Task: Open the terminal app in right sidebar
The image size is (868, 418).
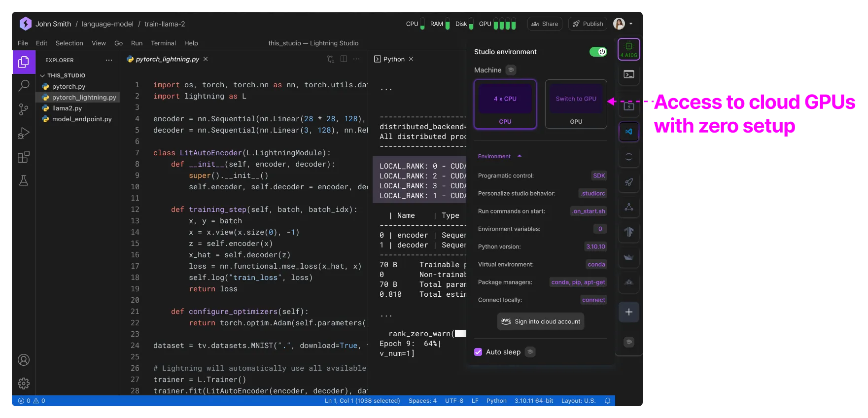Action: click(x=629, y=74)
